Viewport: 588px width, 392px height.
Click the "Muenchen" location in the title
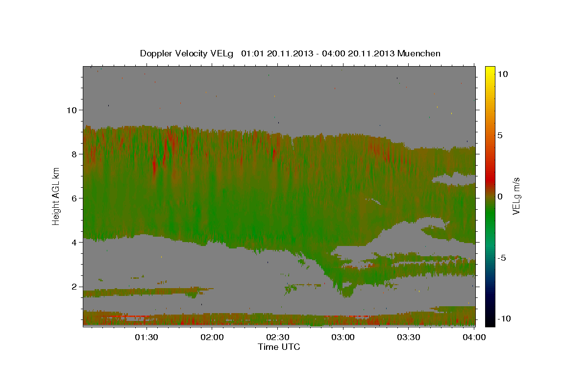[419, 53]
